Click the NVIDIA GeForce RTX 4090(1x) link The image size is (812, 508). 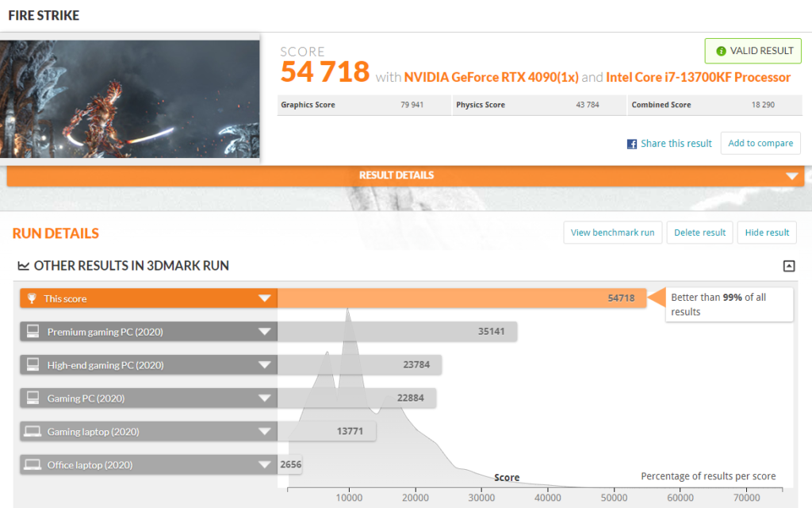pos(491,77)
